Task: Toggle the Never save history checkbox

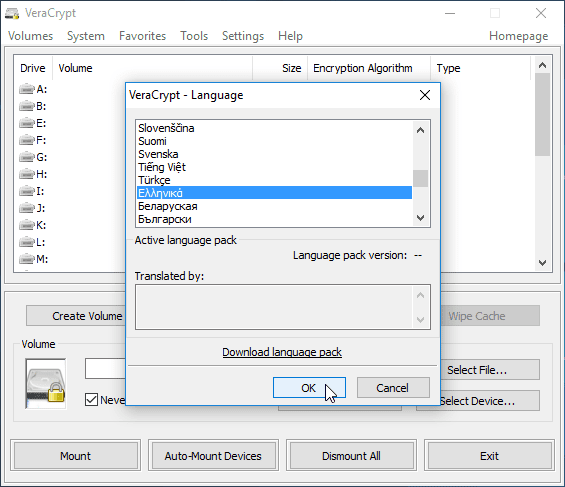Action: pos(91,399)
